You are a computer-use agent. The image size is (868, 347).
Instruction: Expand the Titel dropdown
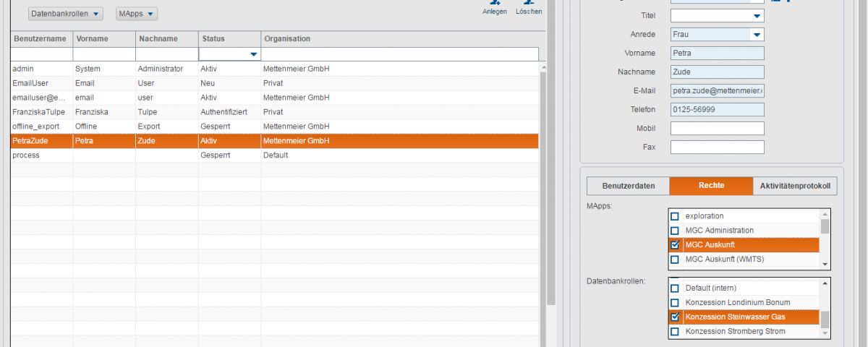(x=756, y=15)
